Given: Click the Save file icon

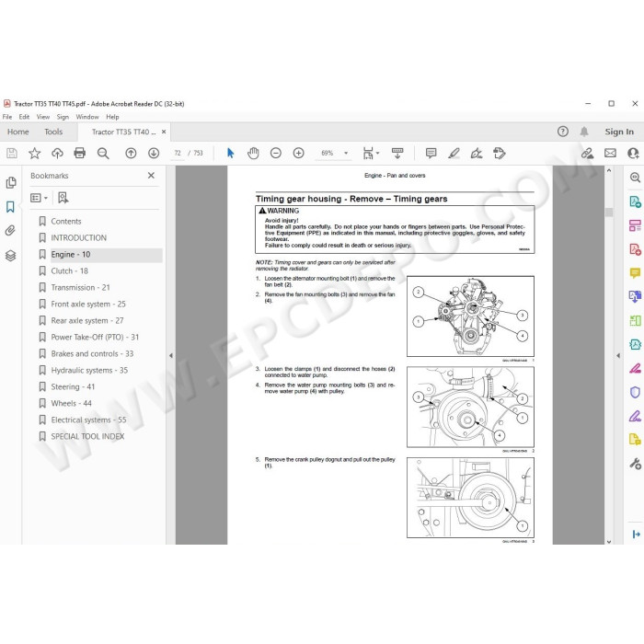Looking at the screenshot, I should pyautogui.click(x=12, y=154).
